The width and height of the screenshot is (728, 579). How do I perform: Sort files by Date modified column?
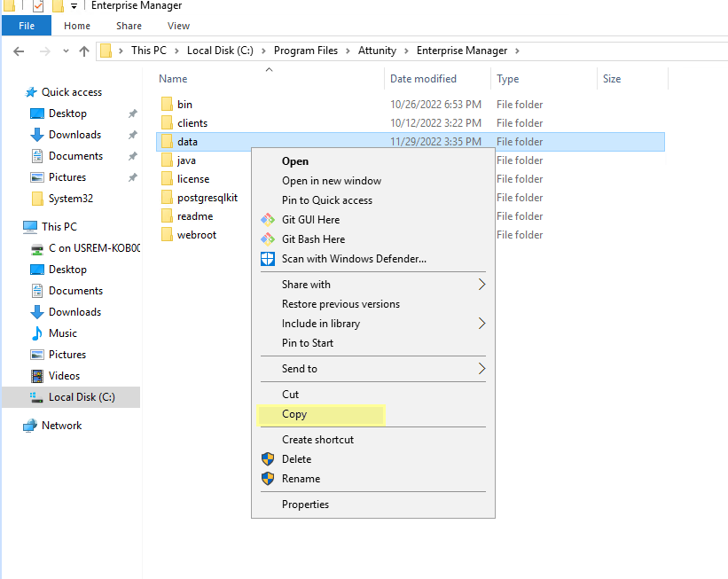click(426, 78)
